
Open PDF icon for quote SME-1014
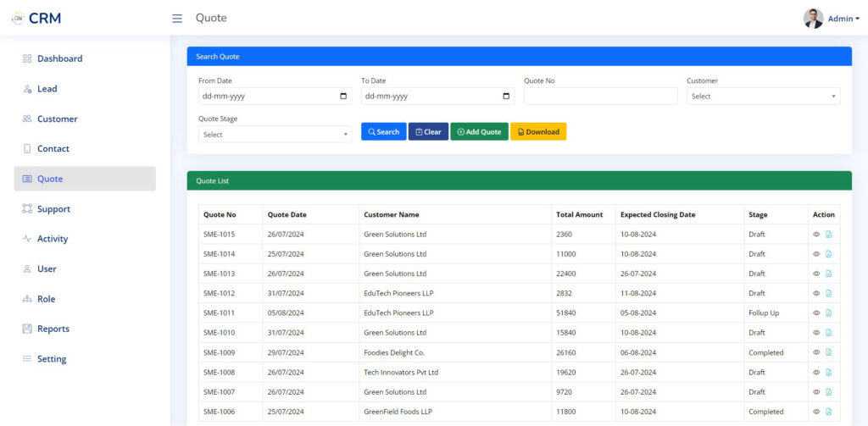pos(829,254)
